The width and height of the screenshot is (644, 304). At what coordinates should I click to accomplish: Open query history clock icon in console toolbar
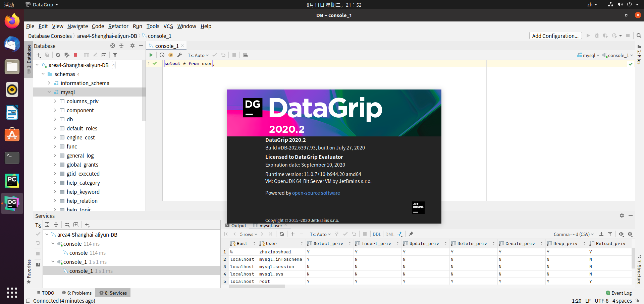pos(162,55)
